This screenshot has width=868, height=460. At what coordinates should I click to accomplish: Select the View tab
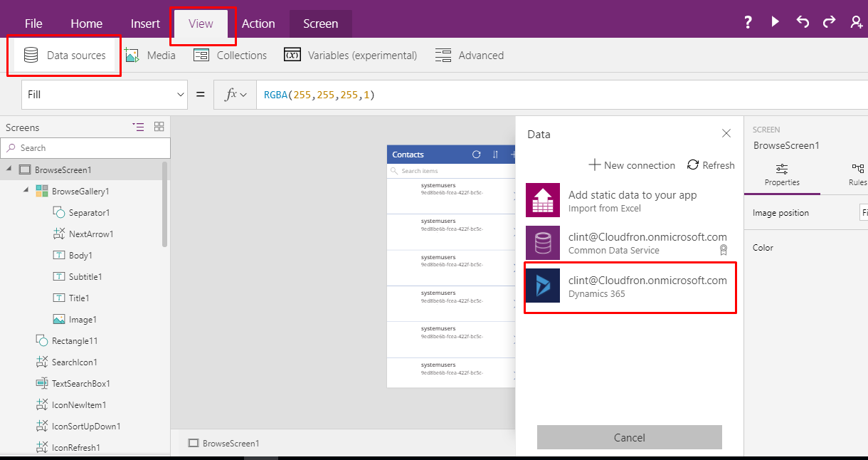coord(201,23)
